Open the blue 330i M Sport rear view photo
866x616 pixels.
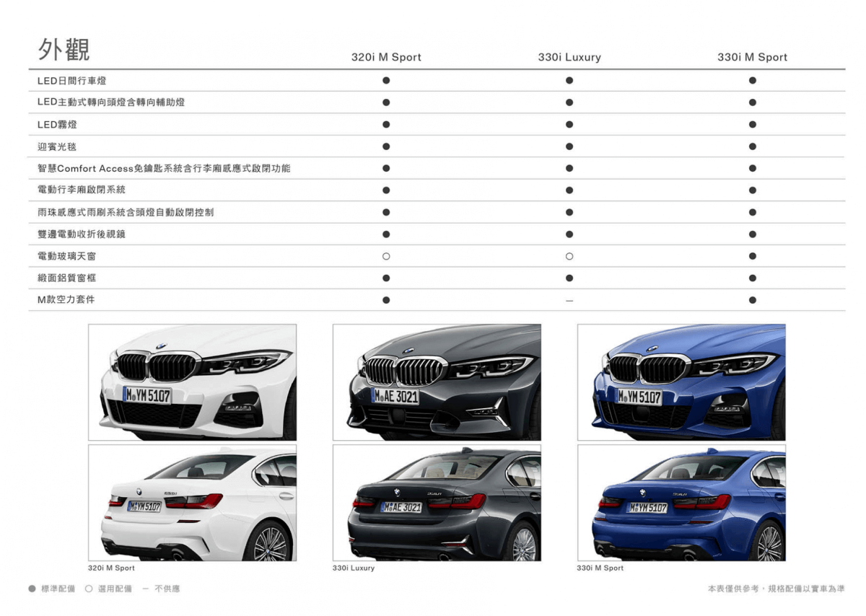[x=681, y=503]
